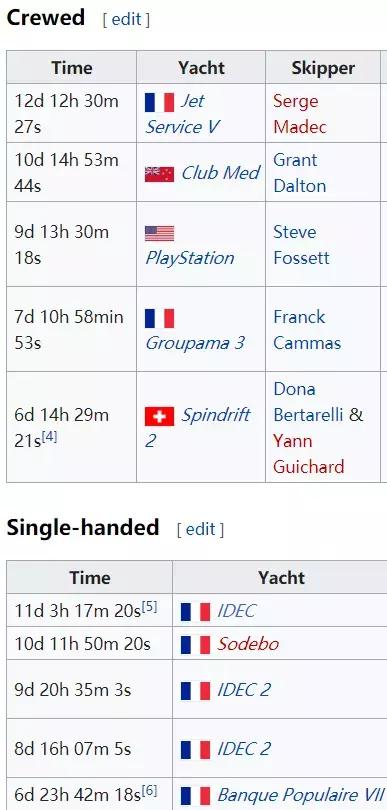This screenshot has height=810, width=387.
Task: Open the Franck Cammas article
Action: (307, 330)
